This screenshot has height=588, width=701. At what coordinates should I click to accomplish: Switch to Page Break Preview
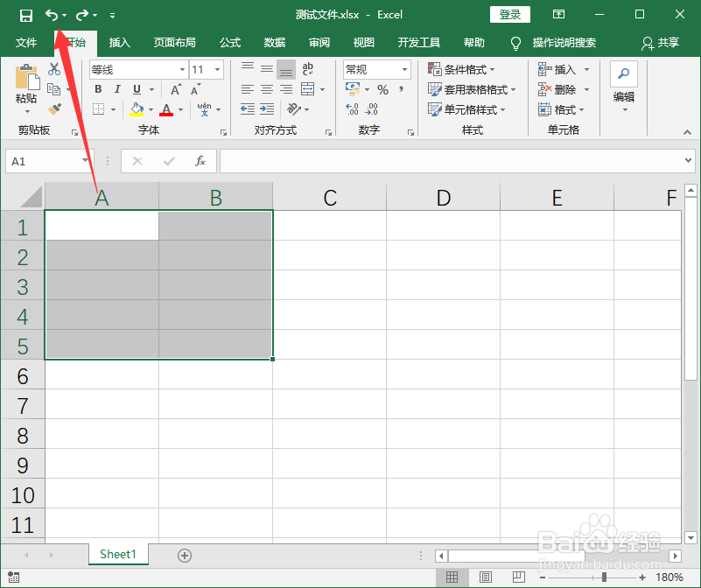click(x=519, y=577)
